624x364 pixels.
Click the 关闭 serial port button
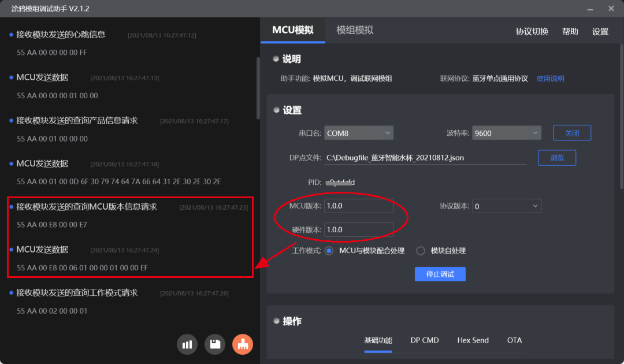click(572, 133)
